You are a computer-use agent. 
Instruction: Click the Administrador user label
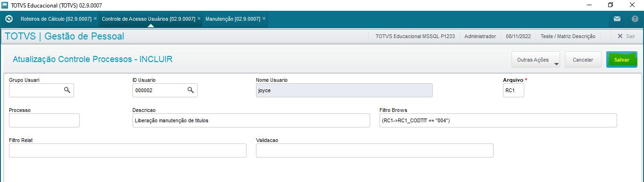(480, 36)
